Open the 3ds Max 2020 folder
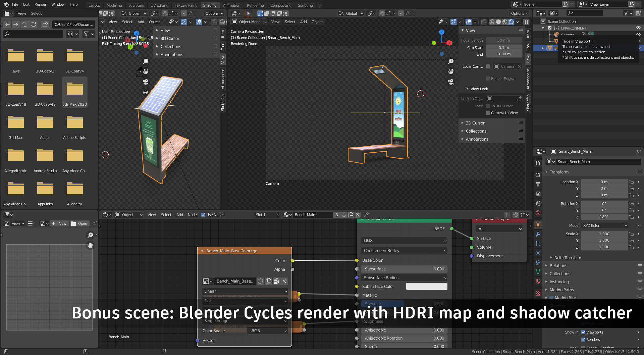644x355 pixels. tap(74, 92)
